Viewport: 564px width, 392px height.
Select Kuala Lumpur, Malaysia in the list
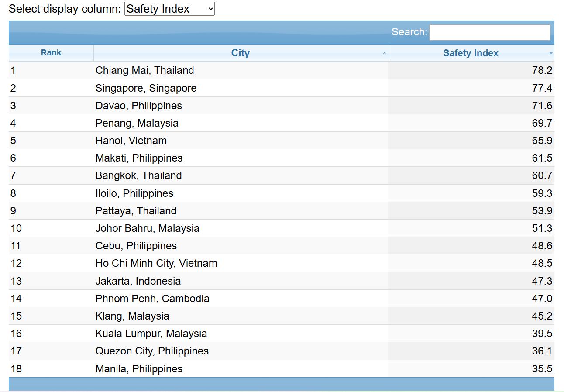(x=151, y=334)
